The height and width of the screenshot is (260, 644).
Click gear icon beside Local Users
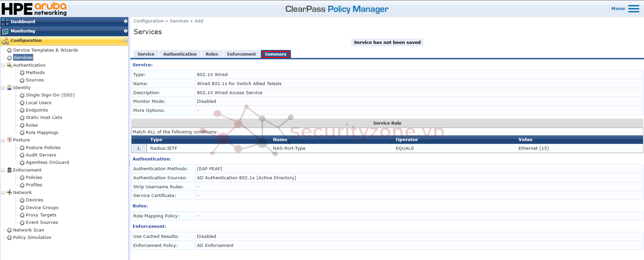(22, 103)
